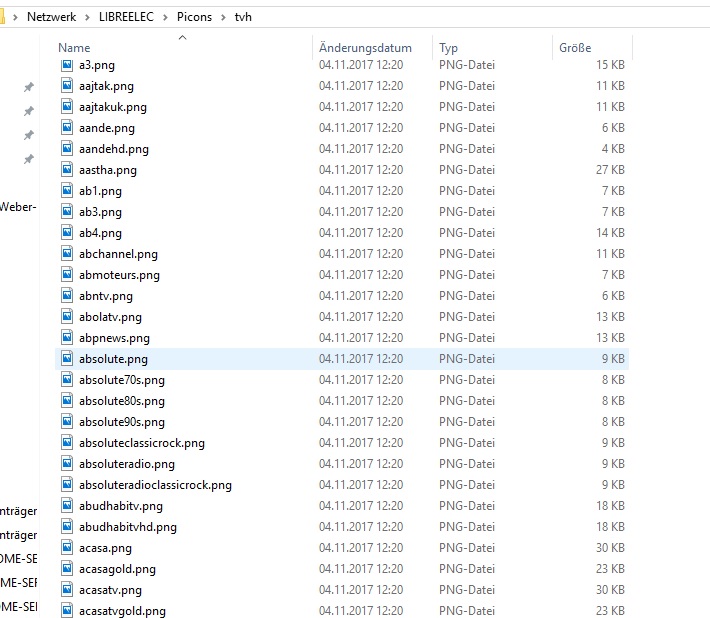The height and width of the screenshot is (618, 710).
Task: Sort files by Name column header
Action: point(74,48)
